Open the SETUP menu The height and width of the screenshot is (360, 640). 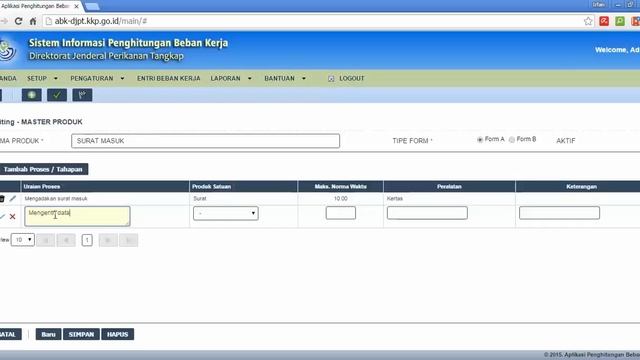coord(37,78)
